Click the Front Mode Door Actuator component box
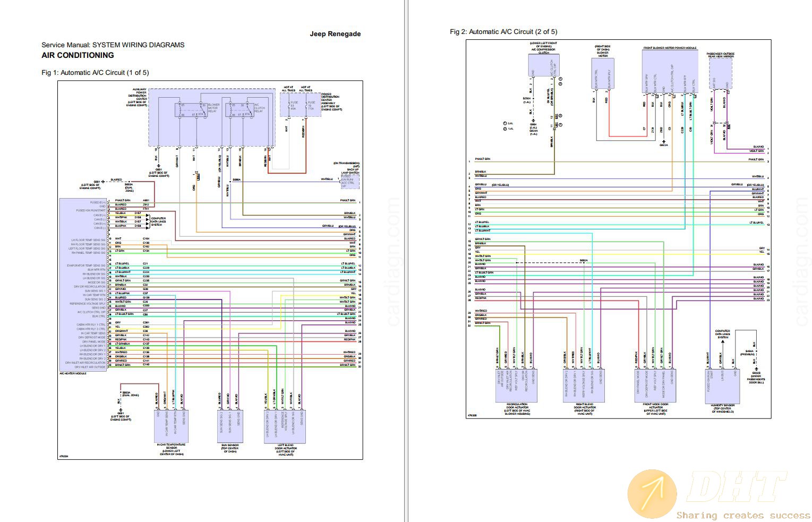This screenshot has height=522, width=812. pos(656,386)
